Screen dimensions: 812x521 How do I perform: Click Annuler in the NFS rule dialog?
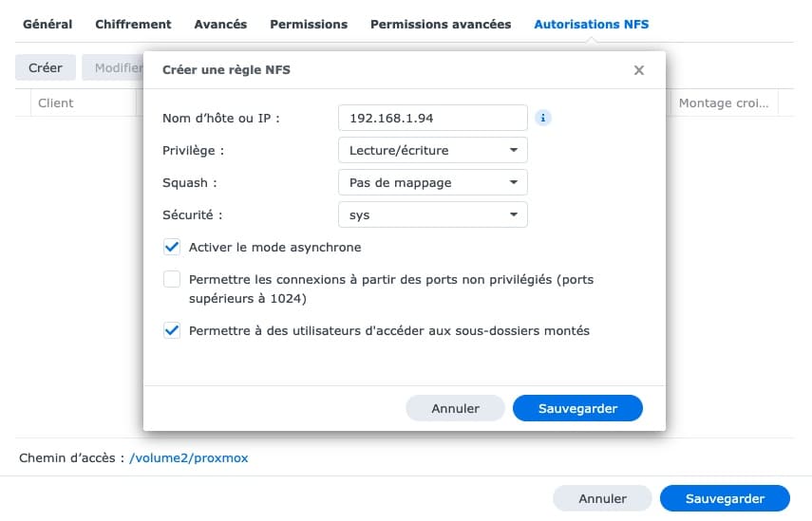click(x=455, y=408)
